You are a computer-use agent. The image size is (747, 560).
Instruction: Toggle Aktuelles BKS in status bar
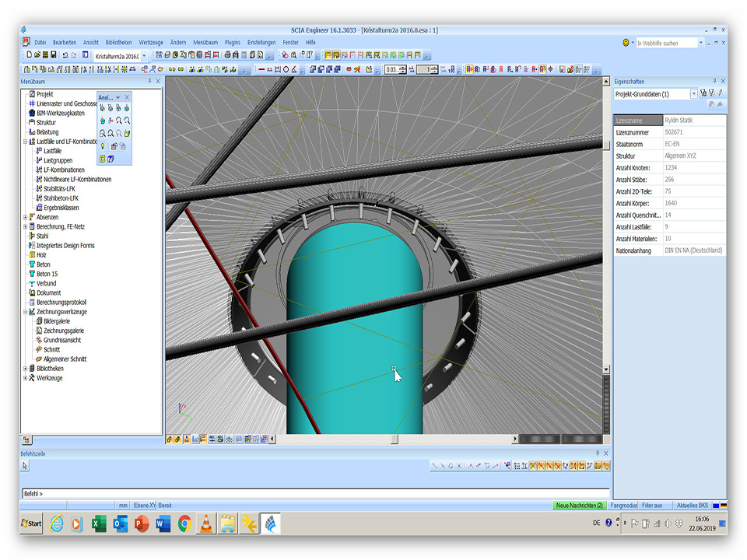click(x=692, y=506)
